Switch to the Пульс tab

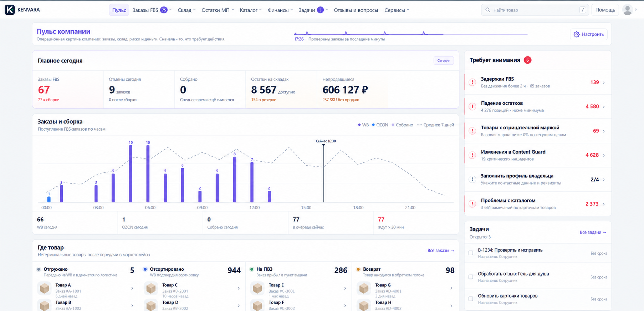click(119, 10)
